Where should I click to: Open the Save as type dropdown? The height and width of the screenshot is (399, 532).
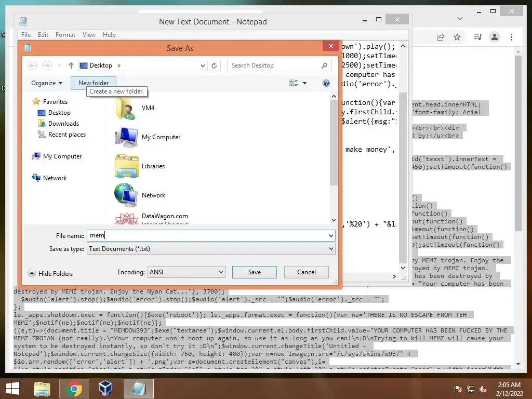(331, 249)
